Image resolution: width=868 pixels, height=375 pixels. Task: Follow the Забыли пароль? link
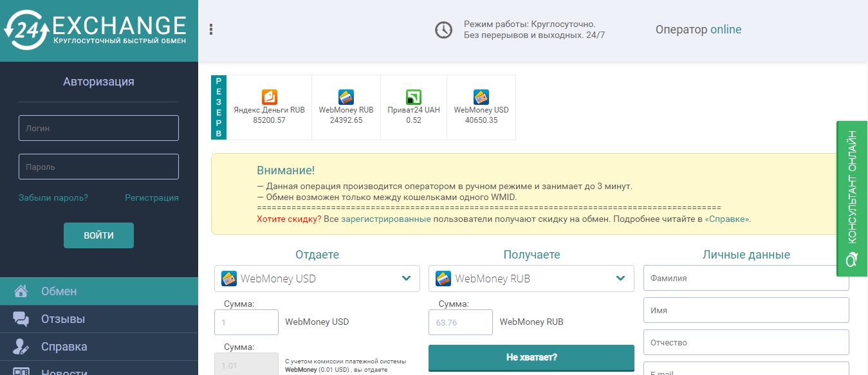tap(53, 197)
